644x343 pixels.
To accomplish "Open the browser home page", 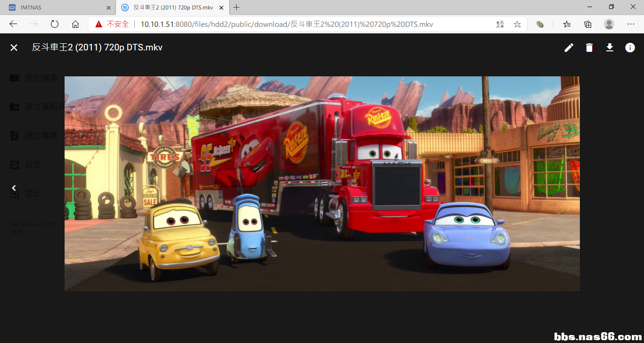I will [x=75, y=24].
